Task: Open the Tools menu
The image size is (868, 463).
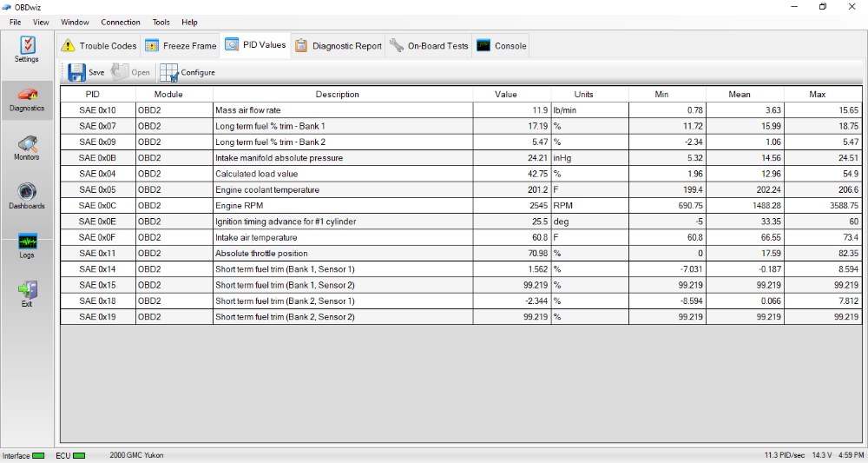Action: point(161,22)
